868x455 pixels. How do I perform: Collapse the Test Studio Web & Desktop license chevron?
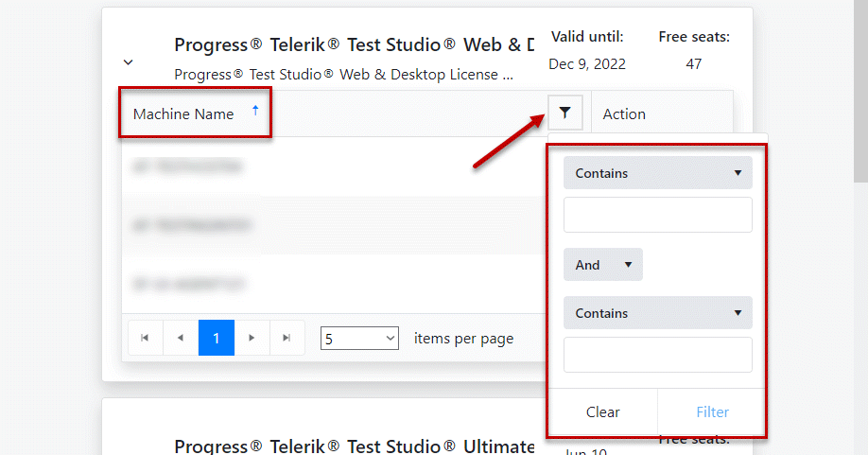click(x=128, y=62)
